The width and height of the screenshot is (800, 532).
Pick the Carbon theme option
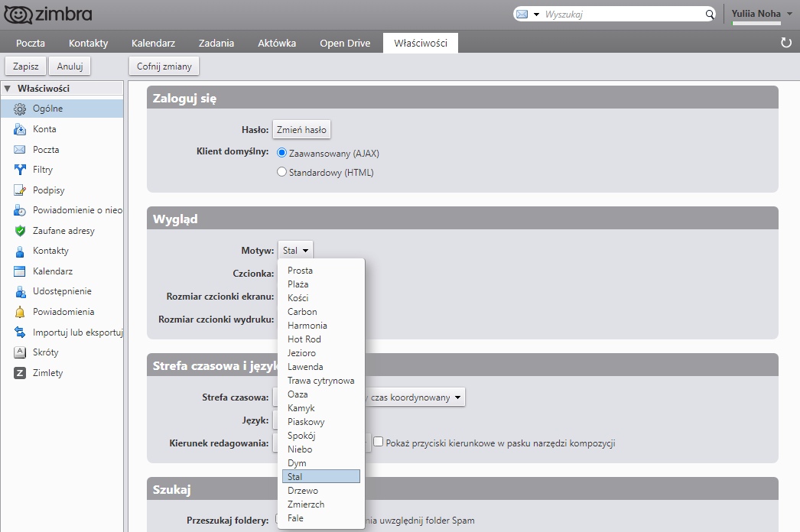pos(302,312)
